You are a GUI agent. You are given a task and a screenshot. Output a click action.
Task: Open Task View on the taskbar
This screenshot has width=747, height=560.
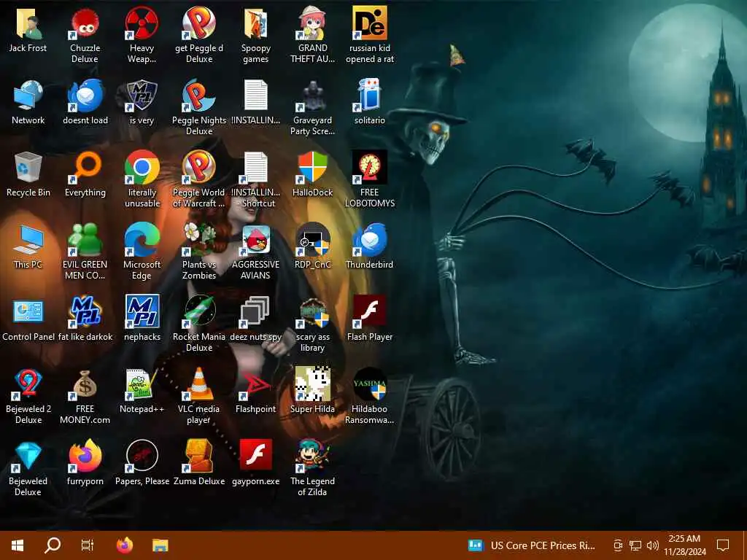[88, 545]
